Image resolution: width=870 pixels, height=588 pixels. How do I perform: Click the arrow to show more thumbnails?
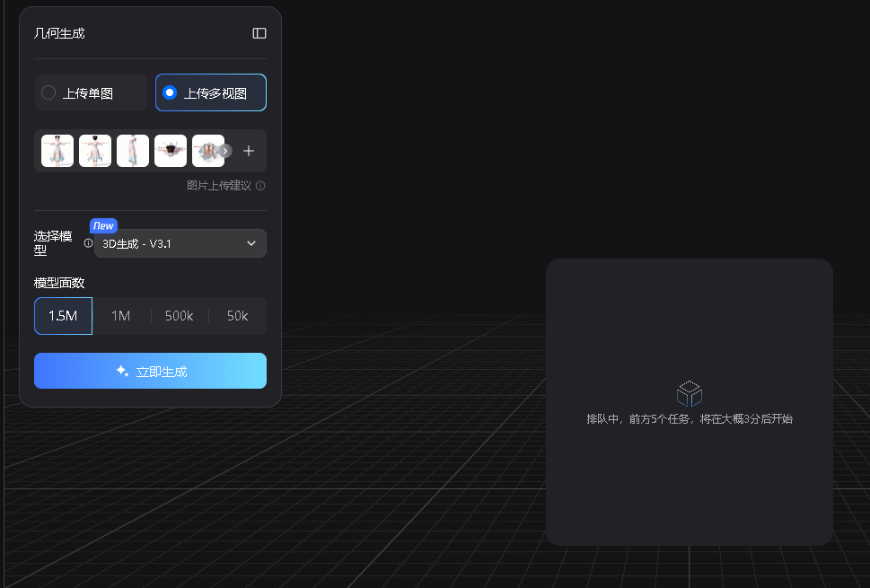point(224,151)
